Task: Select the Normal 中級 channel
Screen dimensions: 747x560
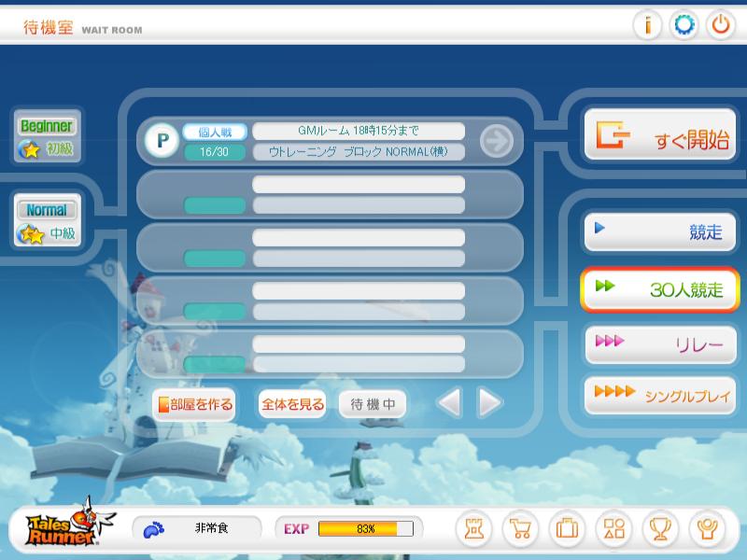Action: 48,220
